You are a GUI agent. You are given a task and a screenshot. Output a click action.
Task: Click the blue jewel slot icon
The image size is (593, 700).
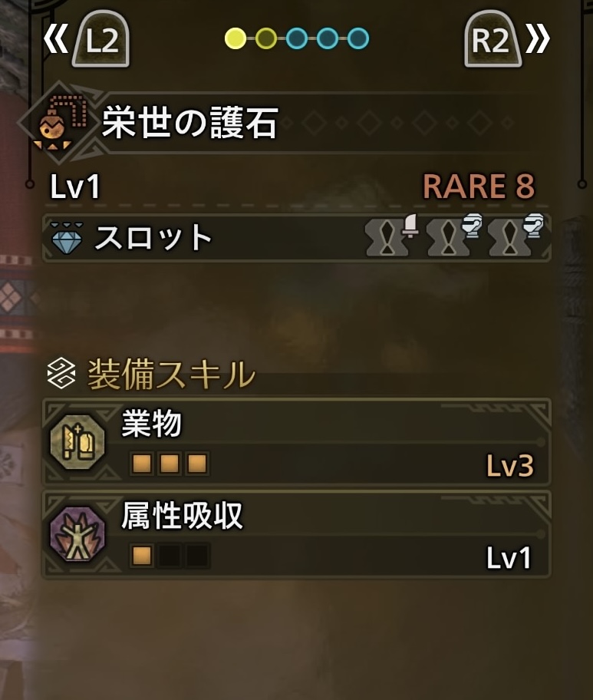67,239
